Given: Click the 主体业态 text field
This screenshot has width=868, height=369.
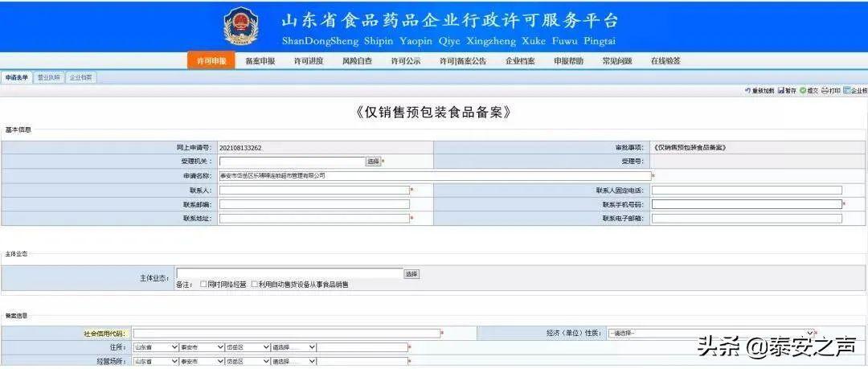Looking at the screenshot, I should 289,273.
